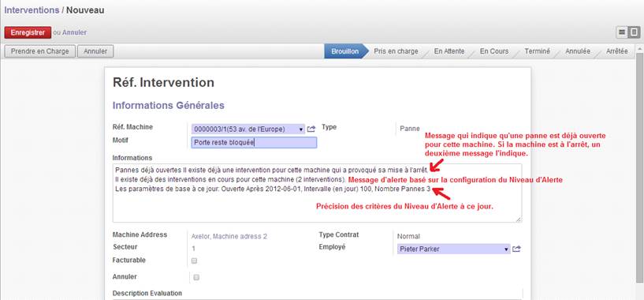Click the grey Annuler toolbar button
The image size is (644, 300).
(95, 51)
